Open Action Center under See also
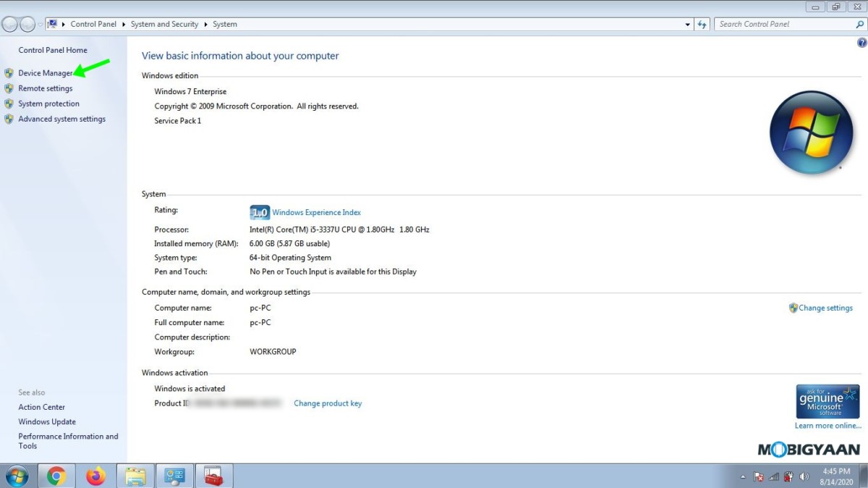The image size is (868, 488). coord(42,407)
